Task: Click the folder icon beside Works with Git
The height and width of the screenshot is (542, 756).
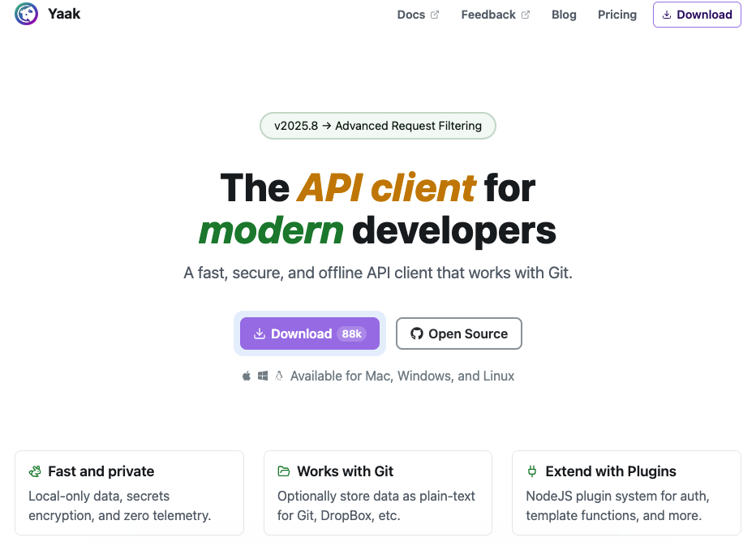Action: tap(284, 471)
